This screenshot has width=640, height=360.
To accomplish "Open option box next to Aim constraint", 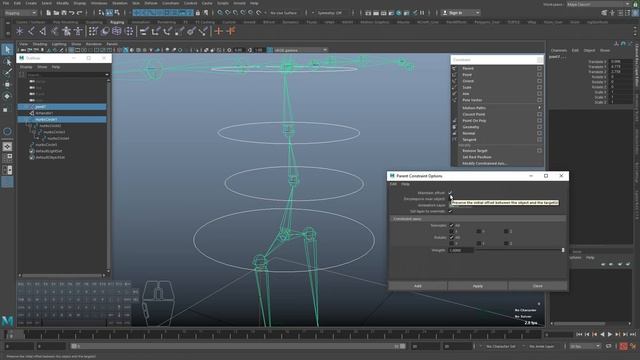I will click(x=539, y=93).
